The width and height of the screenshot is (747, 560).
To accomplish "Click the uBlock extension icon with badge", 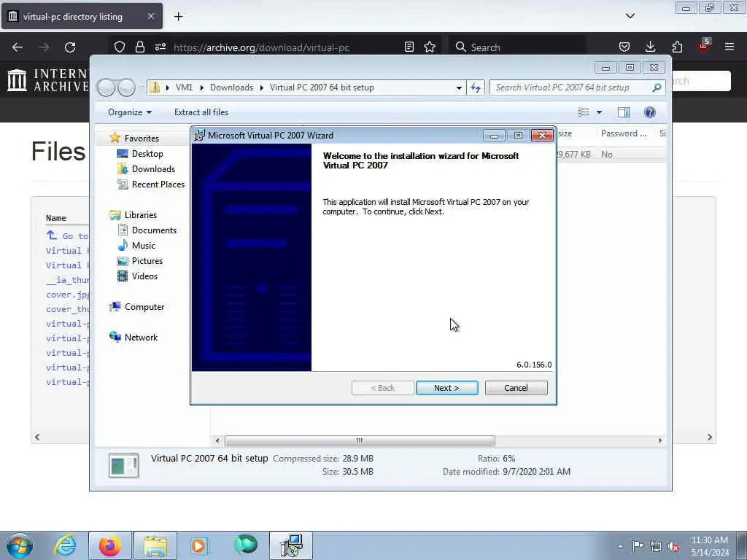I will tap(704, 46).
